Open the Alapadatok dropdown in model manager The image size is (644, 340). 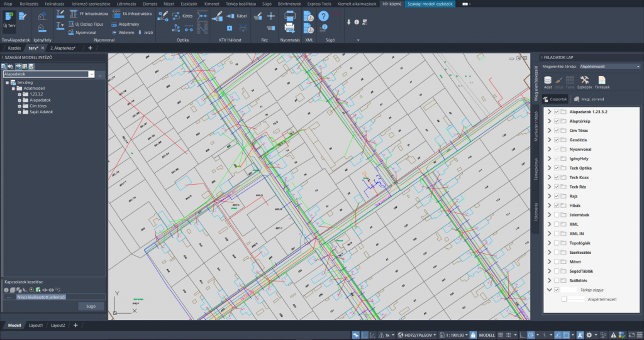(x=91, y=74)
